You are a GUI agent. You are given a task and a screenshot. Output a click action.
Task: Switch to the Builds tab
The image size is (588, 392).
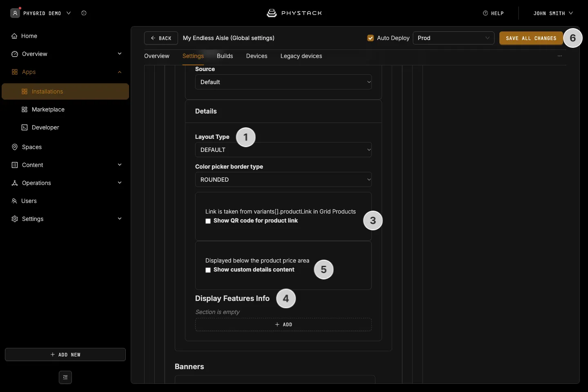click(x=225, y=56)
